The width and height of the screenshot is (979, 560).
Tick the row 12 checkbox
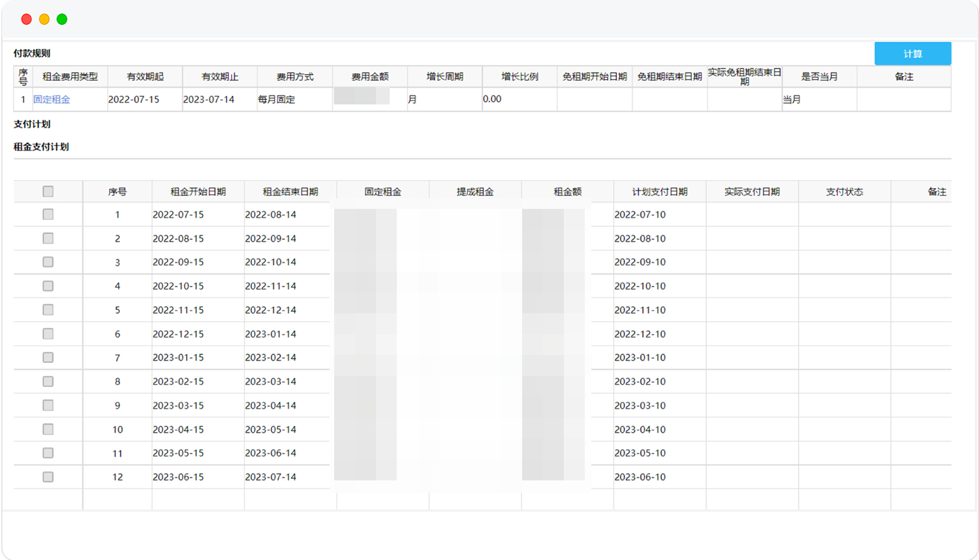tap(48, 476)
